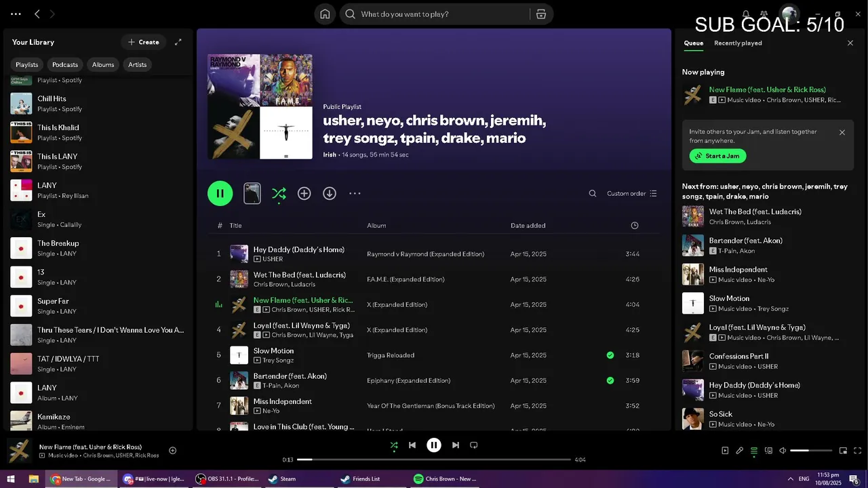Play Confessions Part II from the queue
The image size is (868, 488).
tap(768, 361)
